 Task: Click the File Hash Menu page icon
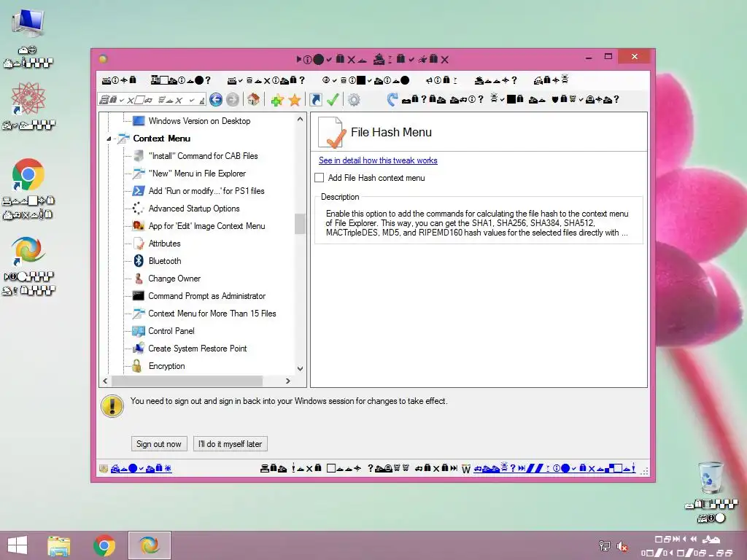coord(332,132)
